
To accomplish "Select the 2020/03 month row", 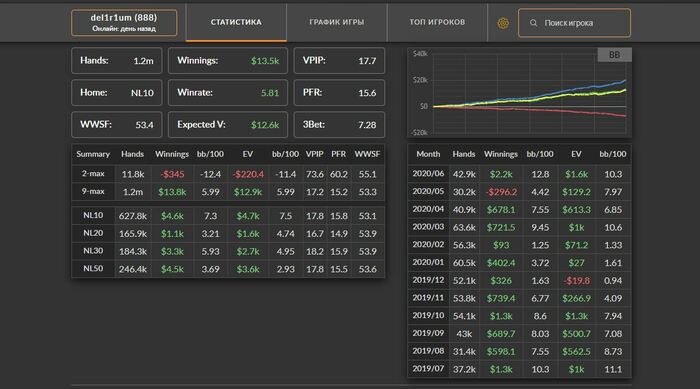I will coord(519,227).
